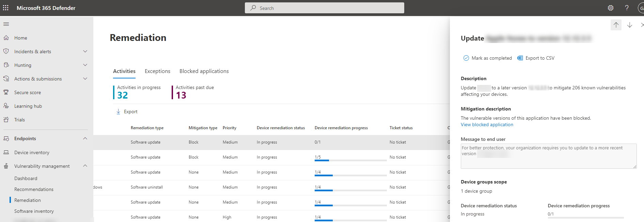
Task: Open Software inventory in the sidebar
Action: [x=34, y=211]
